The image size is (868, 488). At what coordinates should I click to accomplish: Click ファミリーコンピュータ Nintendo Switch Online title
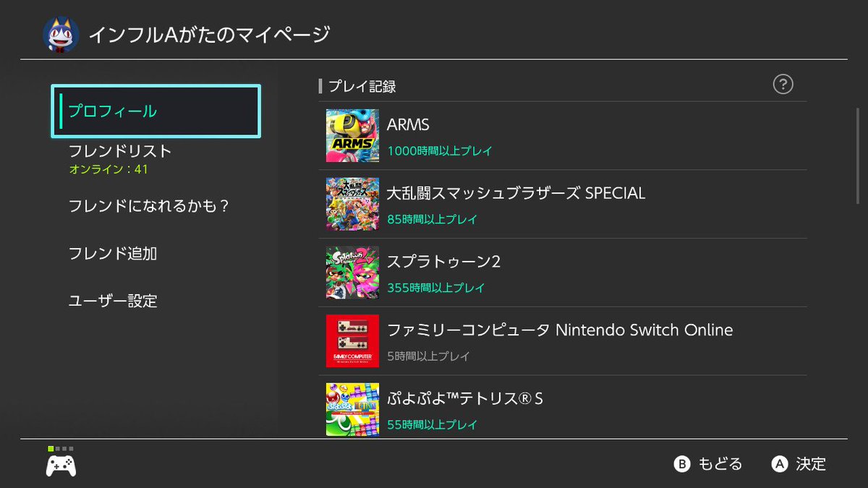pos(561,330)
